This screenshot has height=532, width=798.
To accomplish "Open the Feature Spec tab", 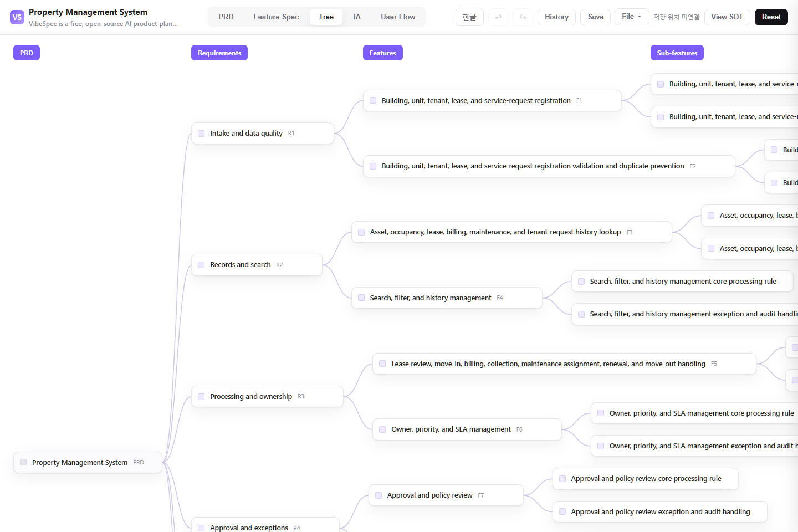I will [276, 17].
